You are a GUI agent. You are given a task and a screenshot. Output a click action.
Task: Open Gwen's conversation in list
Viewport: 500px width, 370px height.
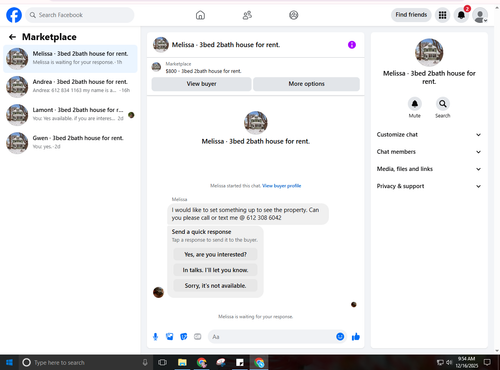point(70,143)
